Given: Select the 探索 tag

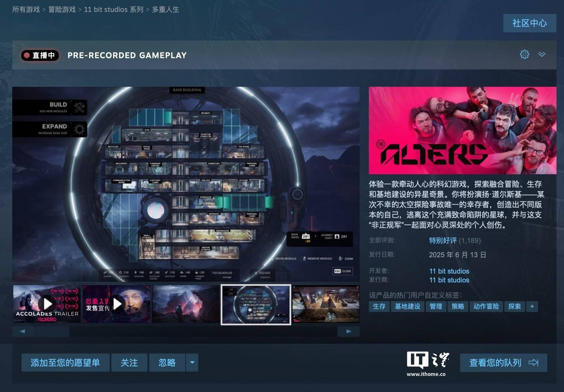Looking at the screenshot, I should 515,306.
